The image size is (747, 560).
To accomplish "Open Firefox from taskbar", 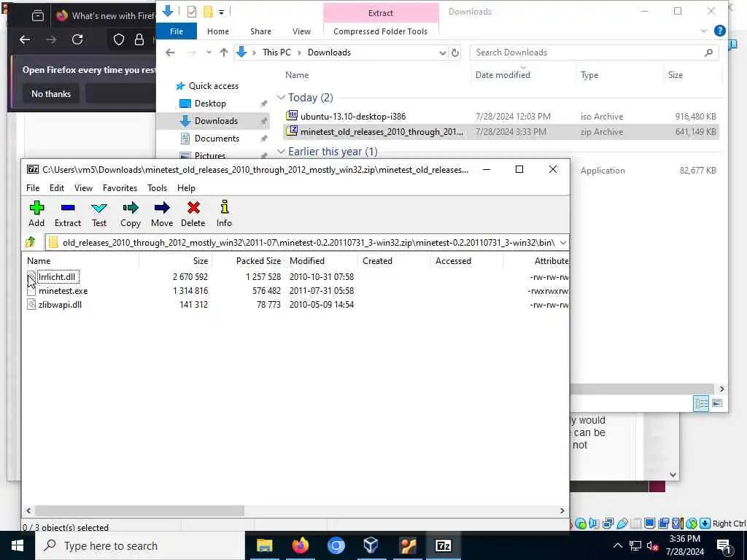I will (x=300, y=545).
